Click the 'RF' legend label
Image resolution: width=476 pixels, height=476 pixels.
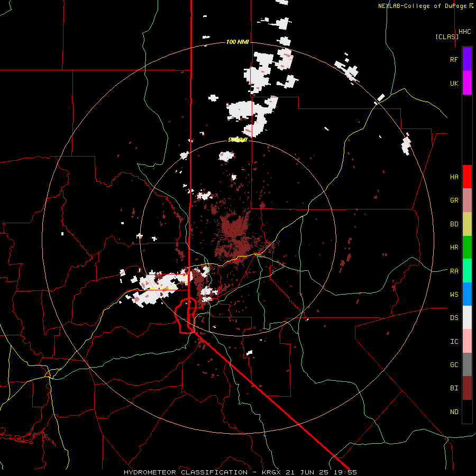coord(454,59)
